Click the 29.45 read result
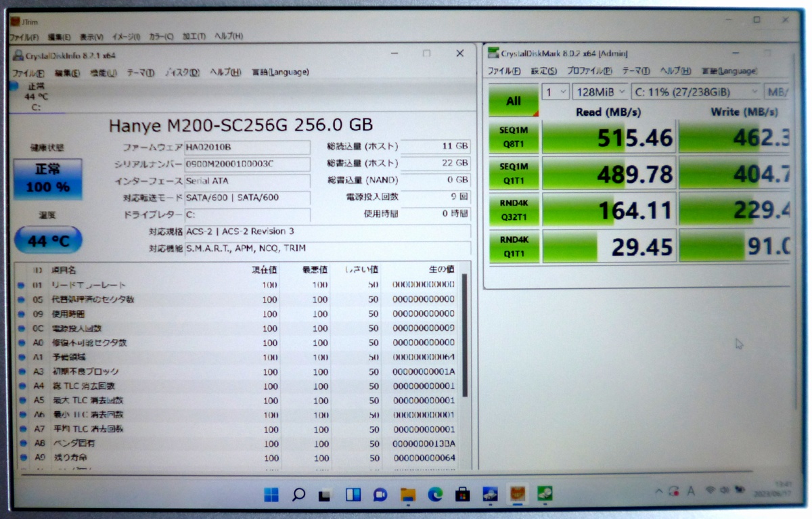The width and height of the screenshot is (812, 519). click(609, 246)
